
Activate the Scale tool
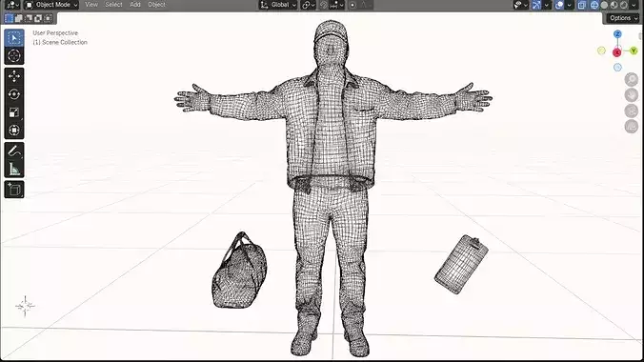14,112
